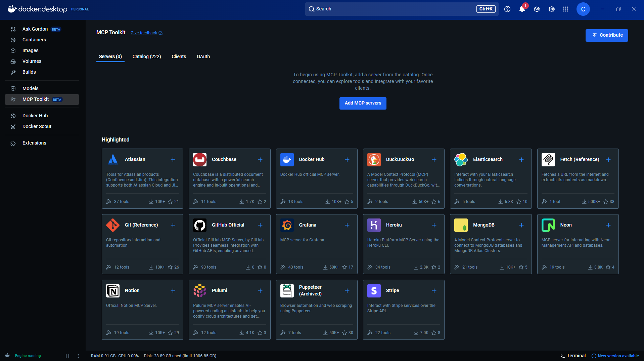This screenshot has width=644, height=361.
Task: Open Settings gear icon
Action: 552,9
